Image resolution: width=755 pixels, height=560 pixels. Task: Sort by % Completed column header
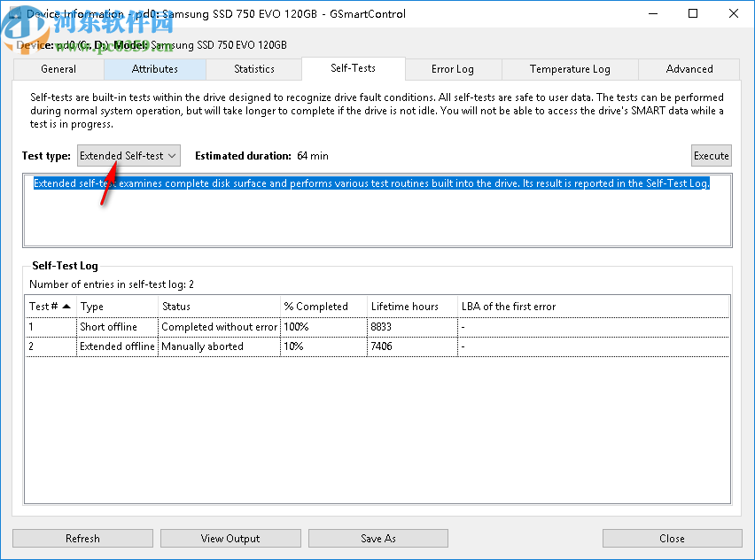pyautogui.click(x=323, y=307)
